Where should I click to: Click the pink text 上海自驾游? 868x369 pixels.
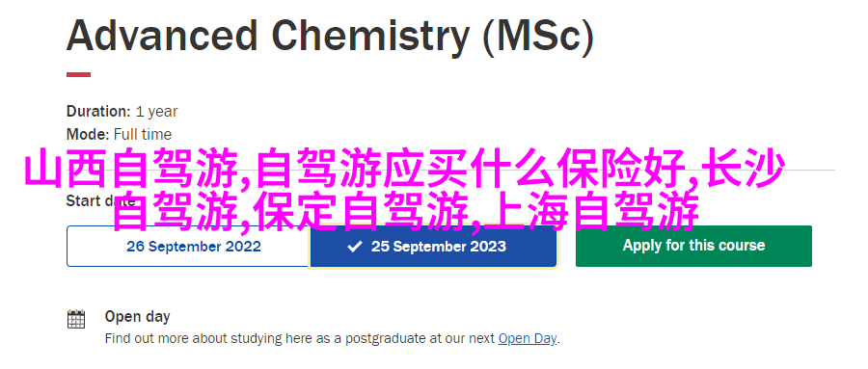(x=592, y=211)
